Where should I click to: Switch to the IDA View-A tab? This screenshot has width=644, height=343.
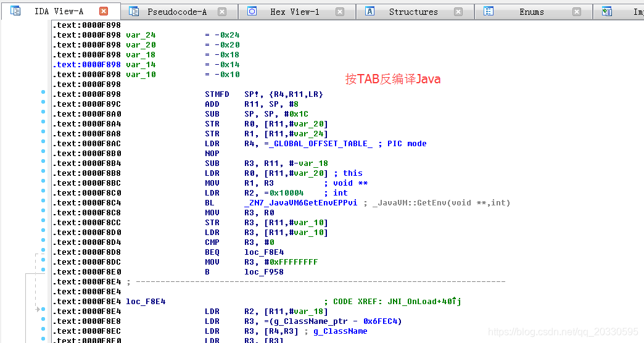[x=59, y=12]
